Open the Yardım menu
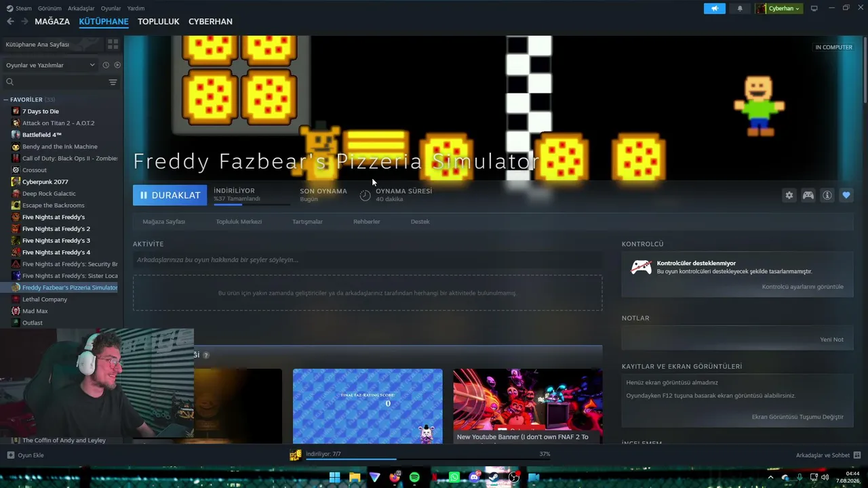 click(x=136, y=8)
